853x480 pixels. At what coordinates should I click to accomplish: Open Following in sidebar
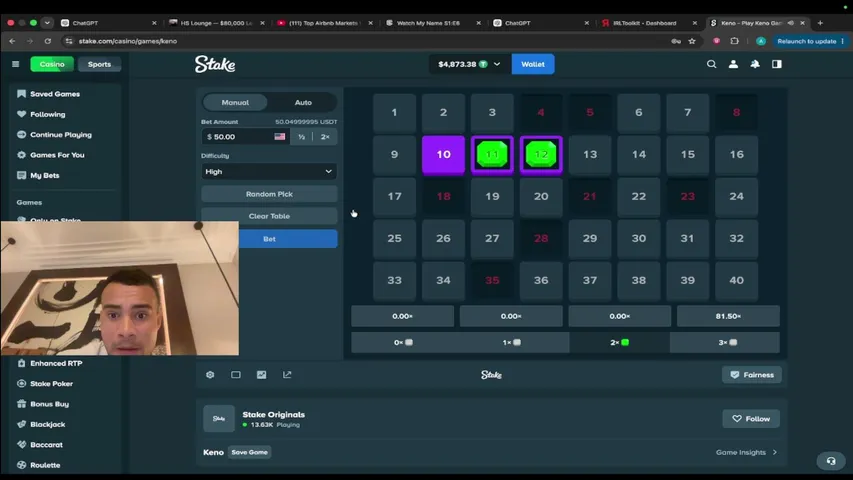(48, 114)
